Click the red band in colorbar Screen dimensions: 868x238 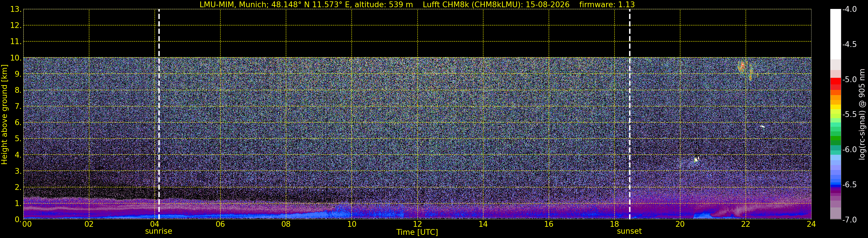click(835, 84)
